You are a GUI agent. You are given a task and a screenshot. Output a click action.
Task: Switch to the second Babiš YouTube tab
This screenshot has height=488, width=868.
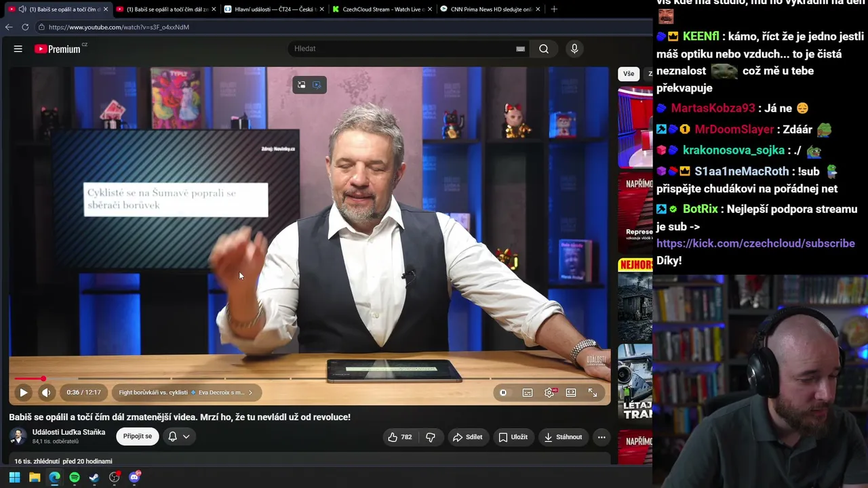166,9
